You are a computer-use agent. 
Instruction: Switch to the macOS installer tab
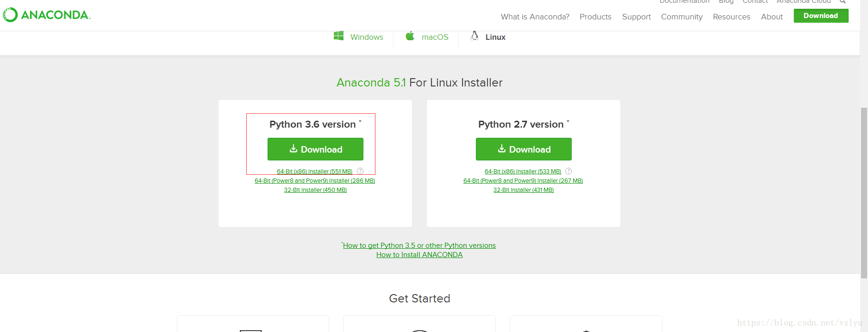[435, 37]
